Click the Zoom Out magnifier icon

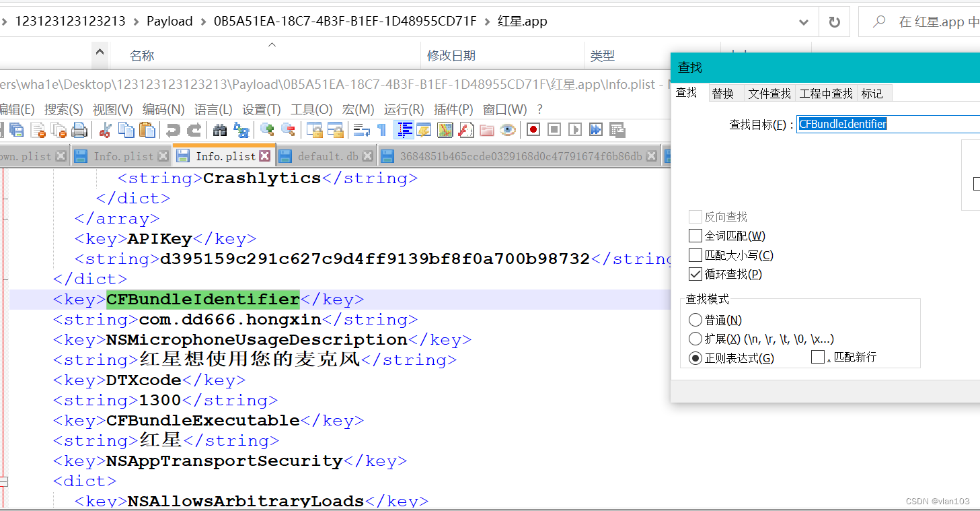288,129
